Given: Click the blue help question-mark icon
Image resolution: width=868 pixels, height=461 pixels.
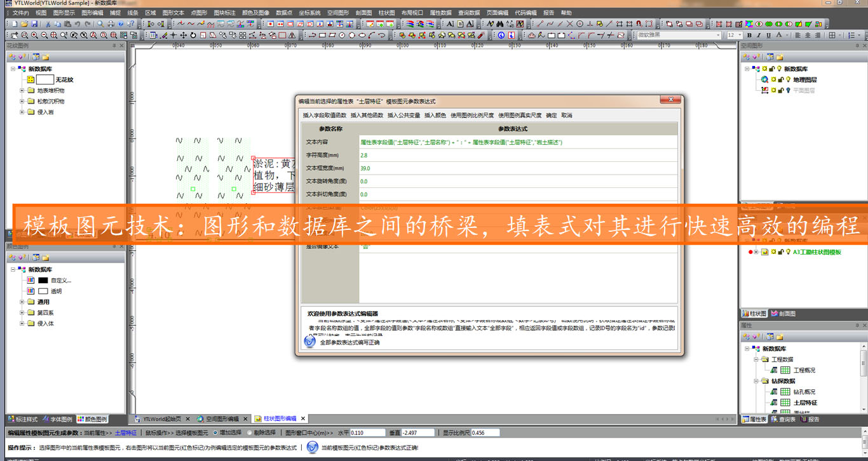Looking at the screenshot, I should click(121, 23).
